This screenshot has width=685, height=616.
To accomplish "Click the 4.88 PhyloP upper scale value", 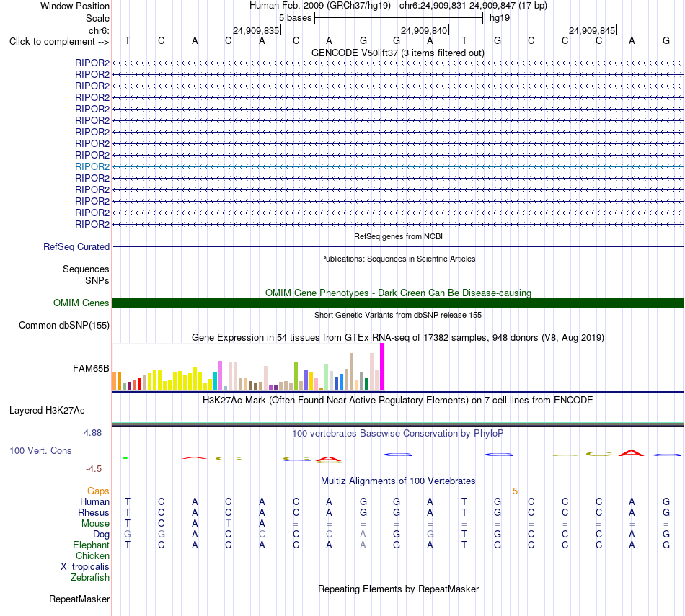I will pyautogui.click(x=92, y=432).
